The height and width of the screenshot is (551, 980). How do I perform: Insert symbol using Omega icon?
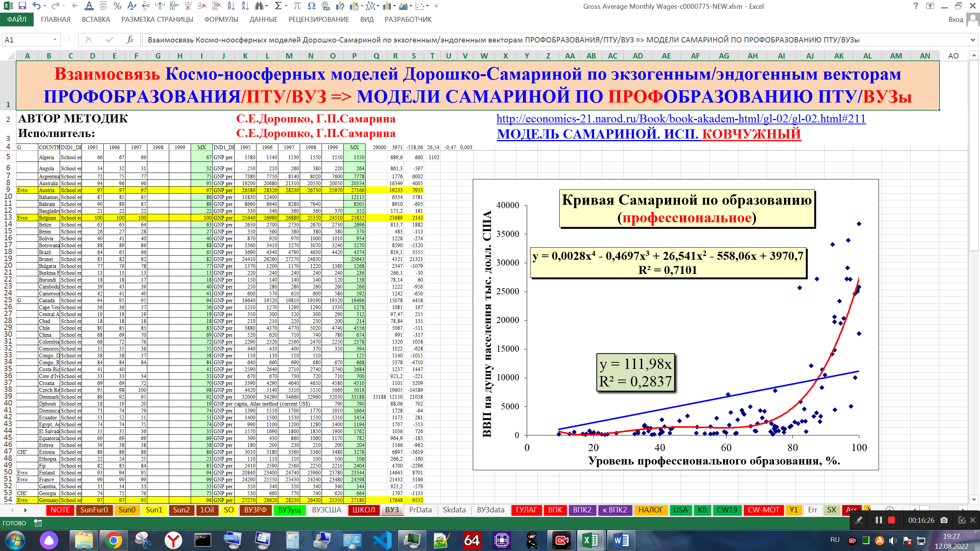(x=312, y=6)
